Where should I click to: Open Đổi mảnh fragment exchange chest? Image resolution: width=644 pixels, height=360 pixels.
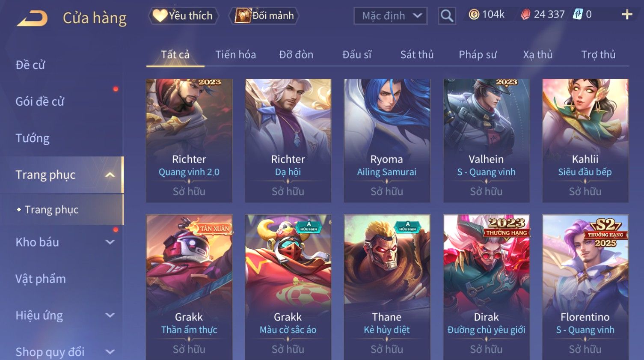[x=264, y=16]
